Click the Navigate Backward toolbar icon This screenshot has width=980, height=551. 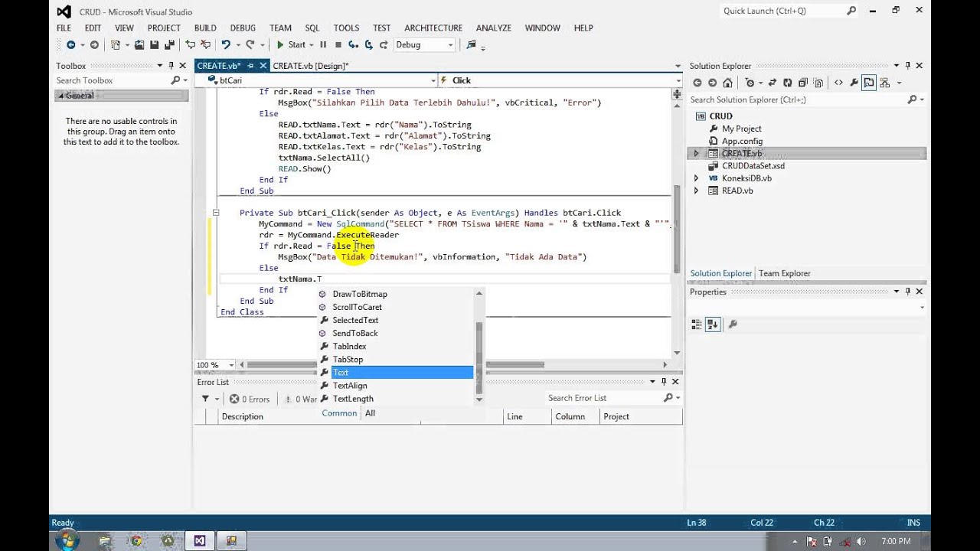click(x=71, y=44)
